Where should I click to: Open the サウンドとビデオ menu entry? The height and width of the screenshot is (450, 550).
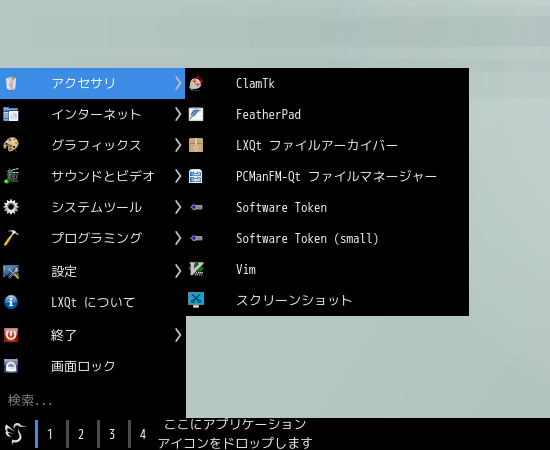coord(92,176)
